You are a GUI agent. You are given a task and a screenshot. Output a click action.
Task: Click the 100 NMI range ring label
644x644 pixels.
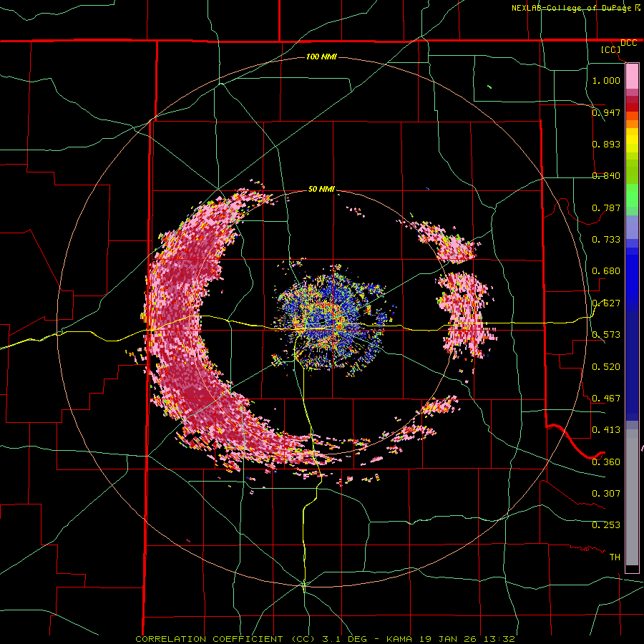321,57
